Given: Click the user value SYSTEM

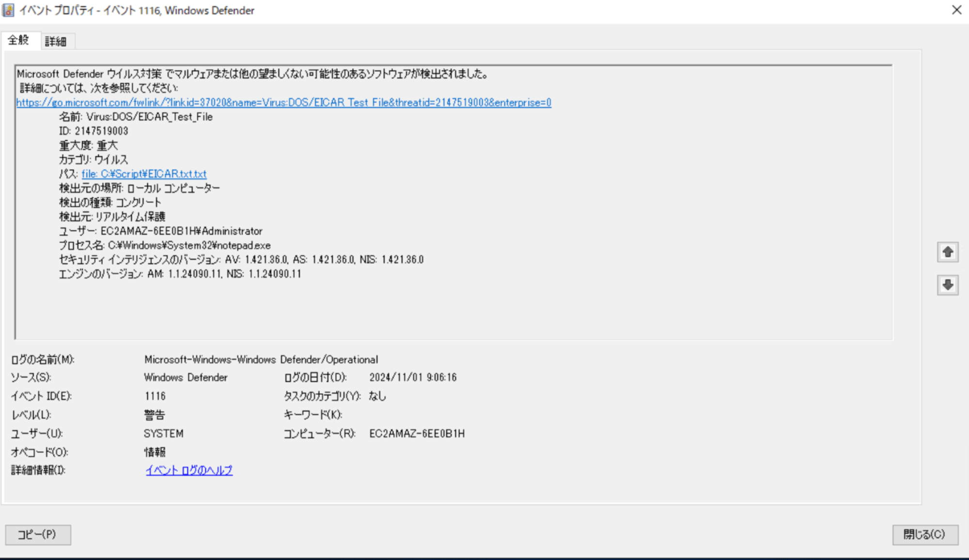Looking at the screenshot, I should click(x=164, y=434).
